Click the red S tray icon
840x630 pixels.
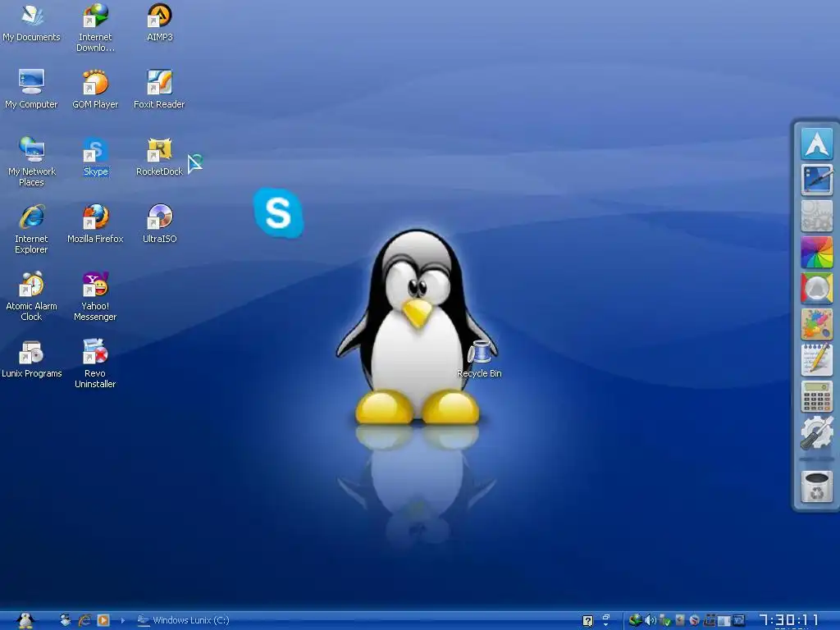click(x=694, y=620)
